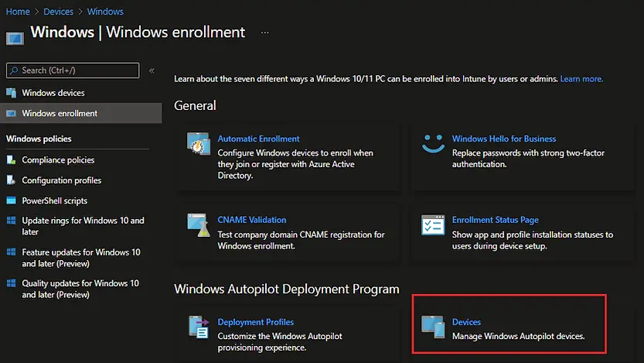The width and height of the screenshot is (644, 363).
Task: Click the Automatic Enrollment gear icon
Action: point(199,144)
